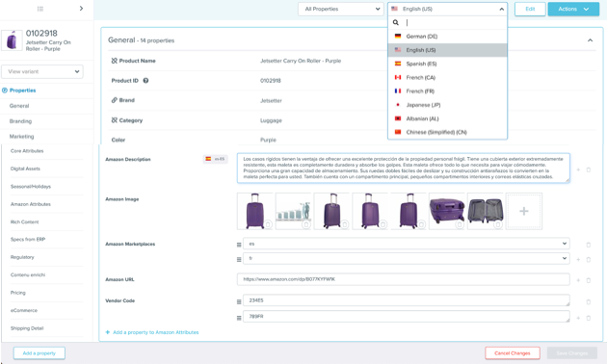This screenshot has width=607, height=364.
Task: Delete the Amazon Description with trash icon
Action: tap(589, 169)
